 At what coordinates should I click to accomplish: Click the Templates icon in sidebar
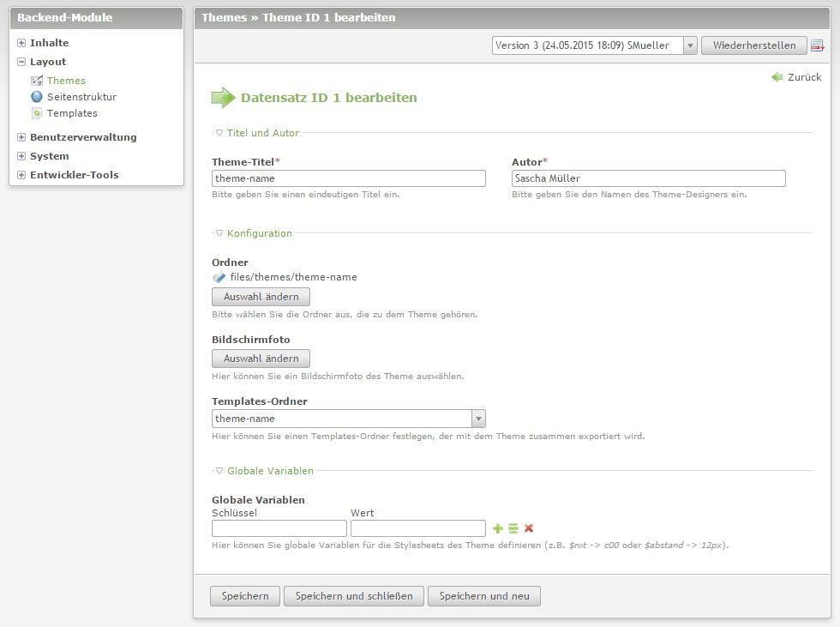click(x=37, y=113)
